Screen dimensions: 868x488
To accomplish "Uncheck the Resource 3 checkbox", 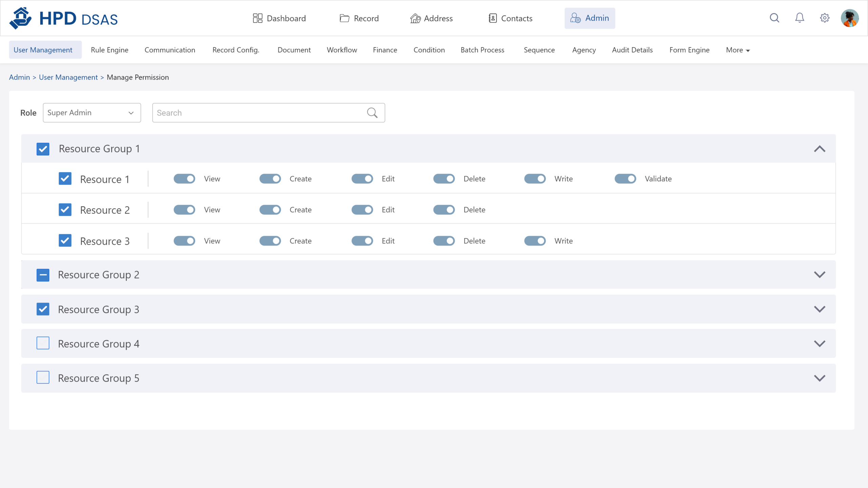I will click(65, 241).
